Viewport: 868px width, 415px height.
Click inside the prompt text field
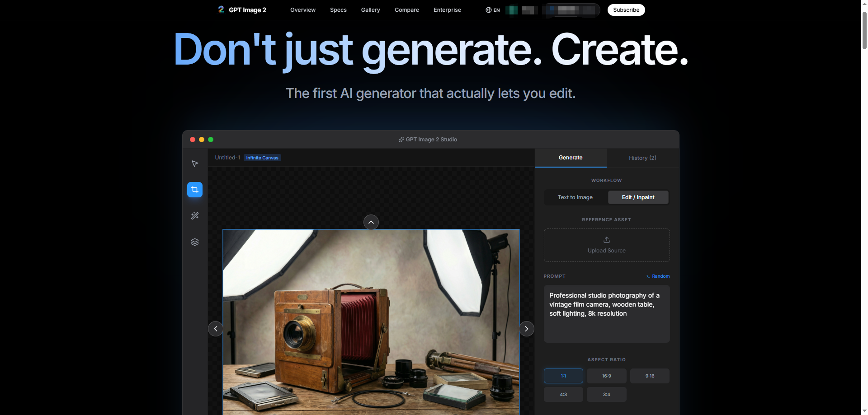606,313
